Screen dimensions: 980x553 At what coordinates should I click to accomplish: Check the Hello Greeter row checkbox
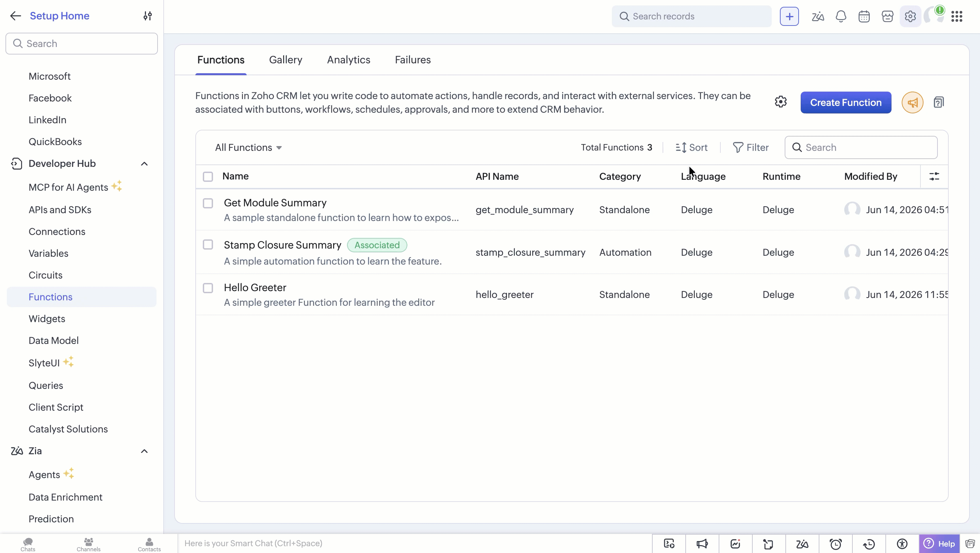tap(208, 288)
